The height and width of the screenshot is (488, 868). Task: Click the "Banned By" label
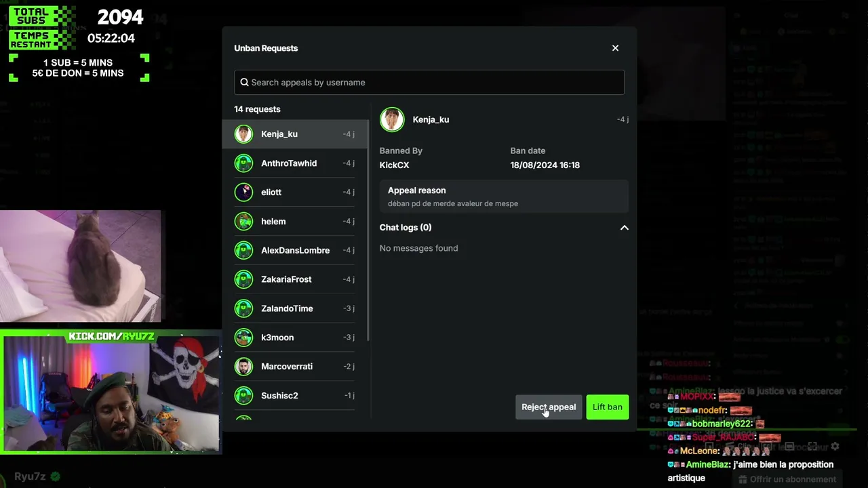pos(401,151)
